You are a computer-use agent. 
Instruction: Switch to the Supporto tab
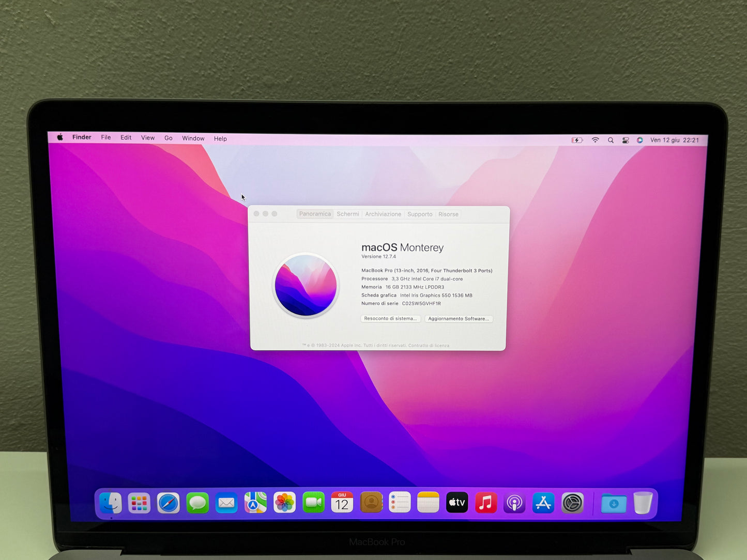(x=420, y=214)
